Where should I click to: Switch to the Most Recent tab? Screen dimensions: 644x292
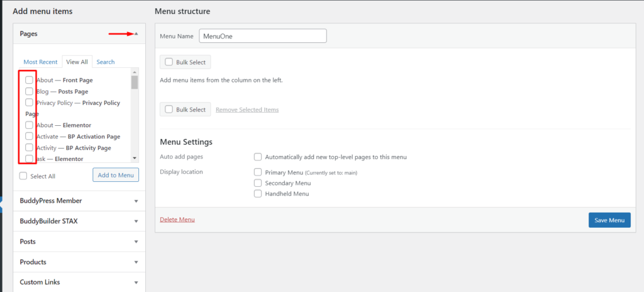pyautogui.click(x=40, y=62)
